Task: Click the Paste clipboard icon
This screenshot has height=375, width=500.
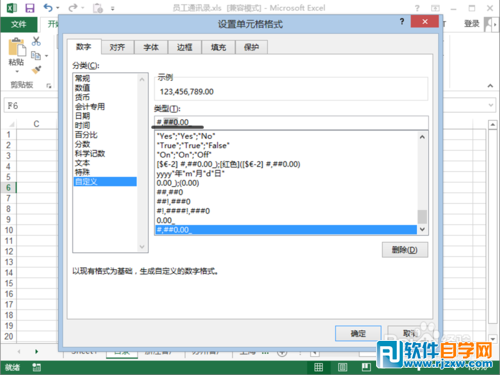Action: pyautogui.click(x=16, y=47)
